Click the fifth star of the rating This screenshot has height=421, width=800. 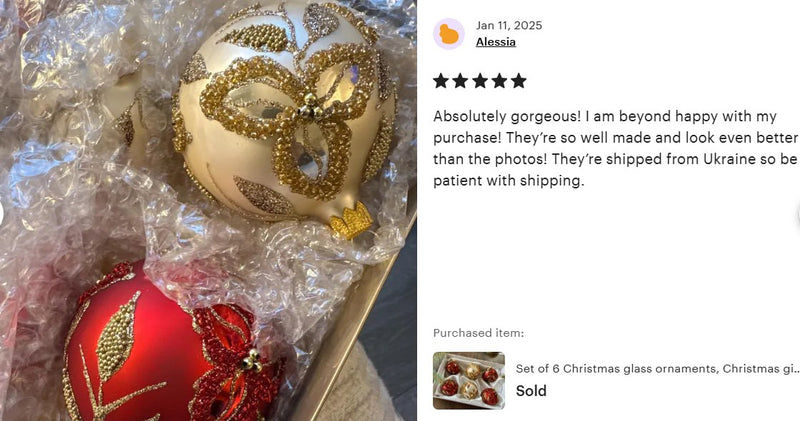pyautogui.click(x=518, y=81)
